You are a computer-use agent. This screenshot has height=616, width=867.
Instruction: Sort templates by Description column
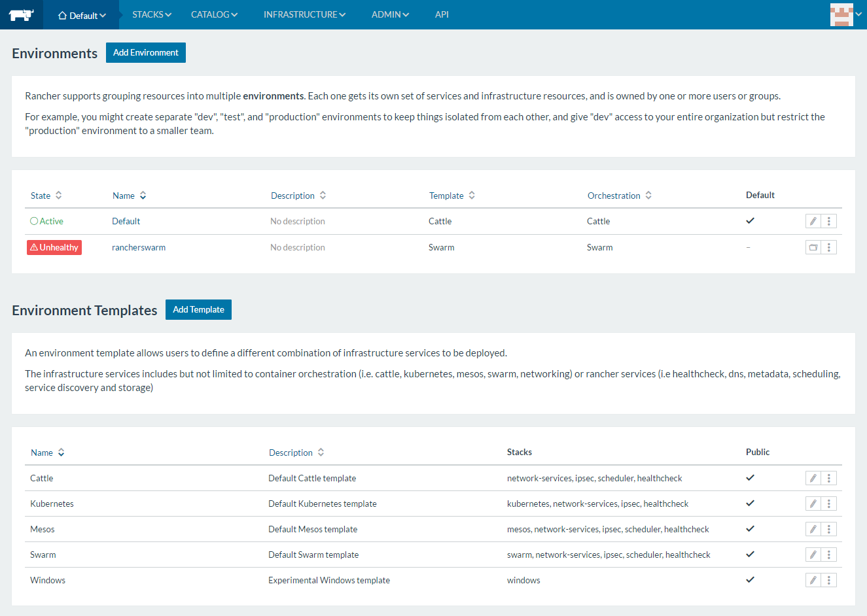(x=296, y=453)
